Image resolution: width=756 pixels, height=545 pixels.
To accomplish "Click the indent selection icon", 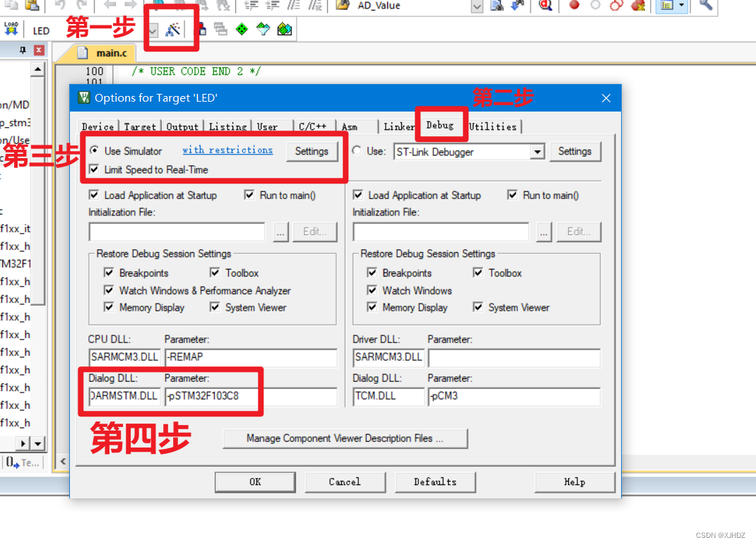I will pos(251,6).
